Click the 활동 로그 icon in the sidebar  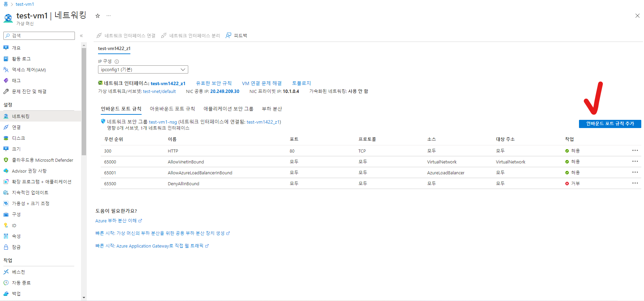[6, 59]
